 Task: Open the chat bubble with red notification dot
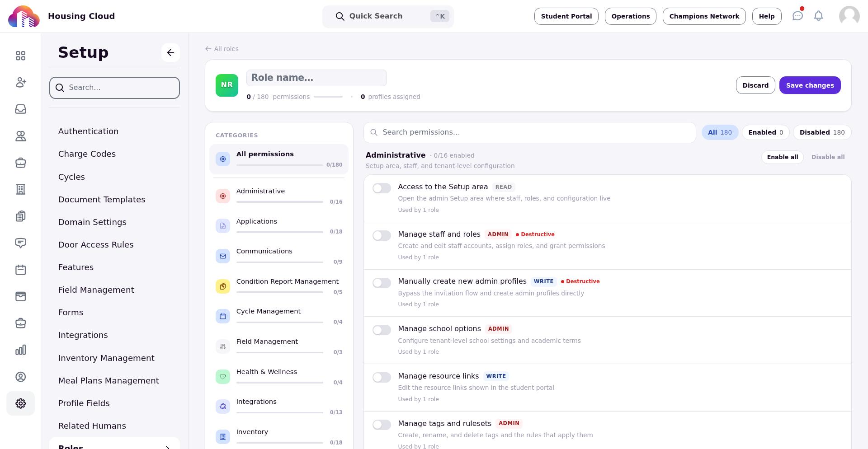pos(798,16)
